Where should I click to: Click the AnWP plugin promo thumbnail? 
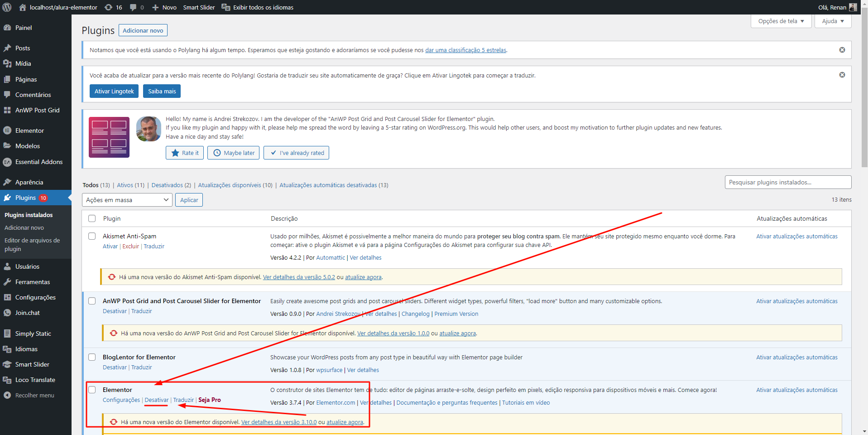point(109,137)
